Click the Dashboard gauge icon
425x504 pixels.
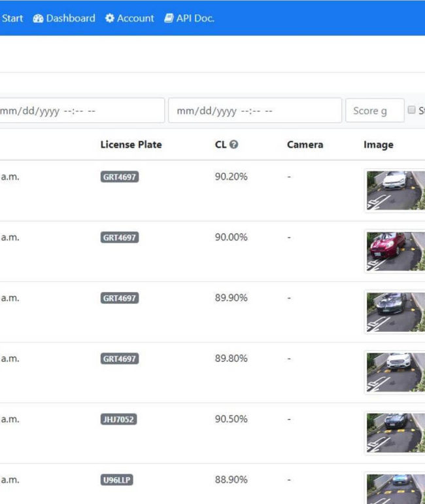click(x=38, y=18)
